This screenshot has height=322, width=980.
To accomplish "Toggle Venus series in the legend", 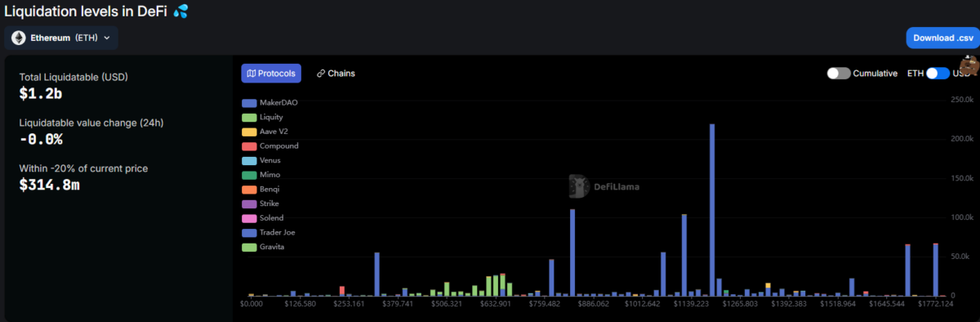I will click(261, 160).
